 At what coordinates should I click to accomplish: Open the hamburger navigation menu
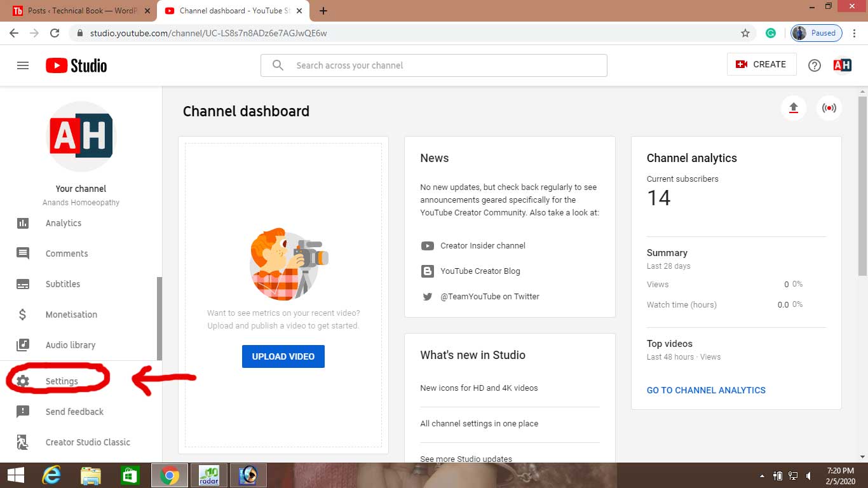[23, 65]
